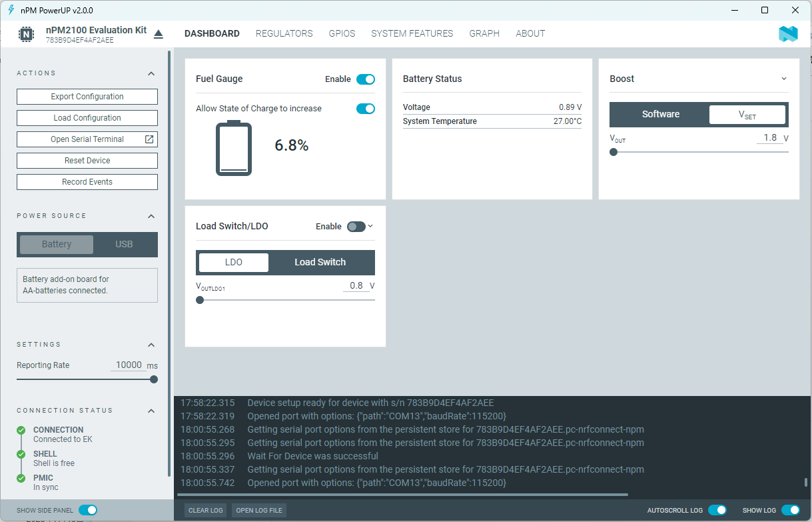Click the side panel vertical scrollbar
Screen dimensions: 812x522
coord(169,263)
